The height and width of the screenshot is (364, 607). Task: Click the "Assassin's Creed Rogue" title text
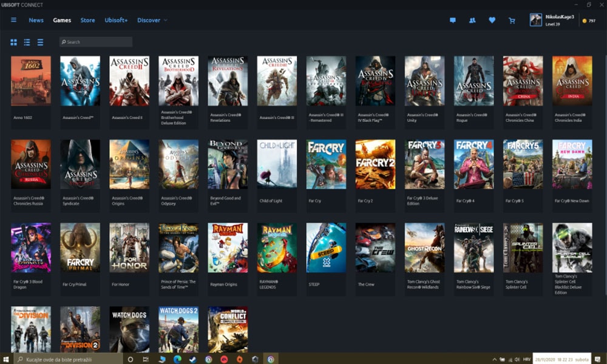pos(471,118)
